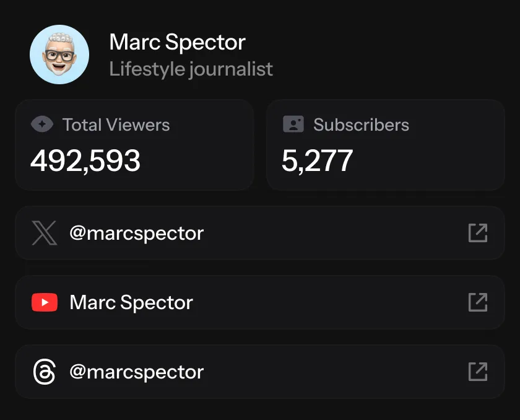Click empty space in the YouTube row
Image resolution: width=520 pixels, height=420 pixels.
point(328,302)
